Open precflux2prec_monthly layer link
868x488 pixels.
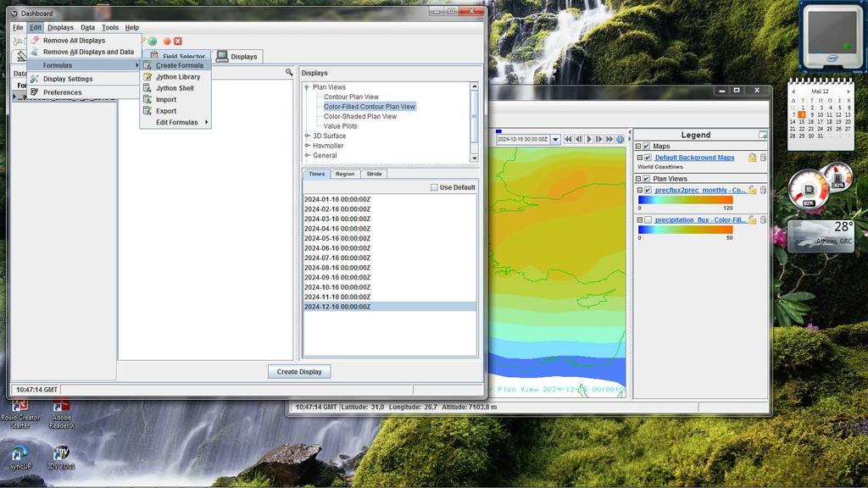coord(700,190)
